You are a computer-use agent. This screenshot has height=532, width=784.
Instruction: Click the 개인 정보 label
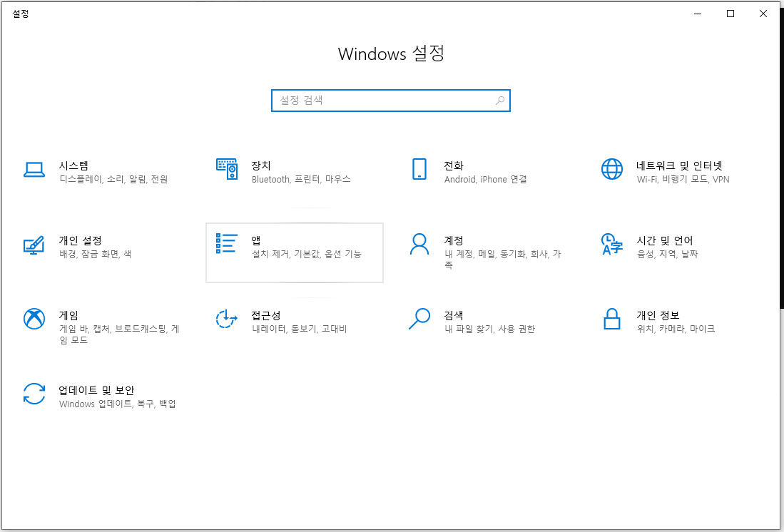658,315
